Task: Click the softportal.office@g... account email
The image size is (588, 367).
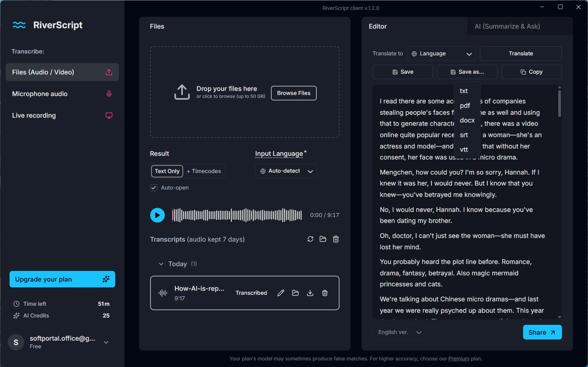Action: click(62, 338)
